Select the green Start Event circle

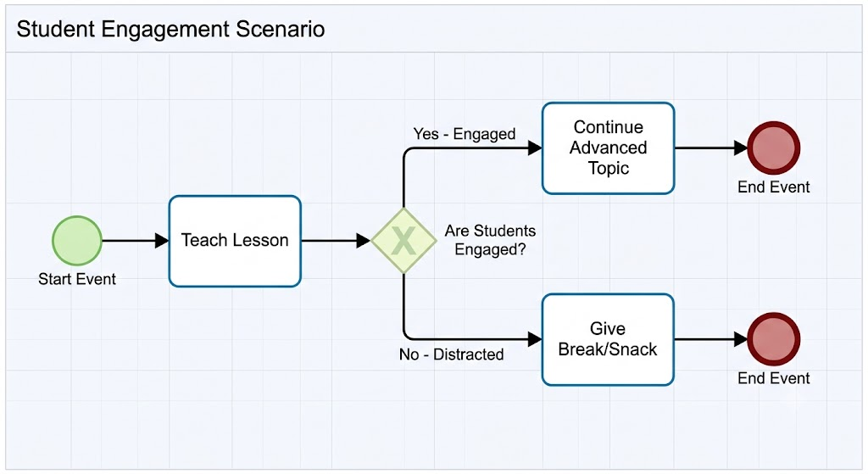pyautogui.click(x=77, y=241)
